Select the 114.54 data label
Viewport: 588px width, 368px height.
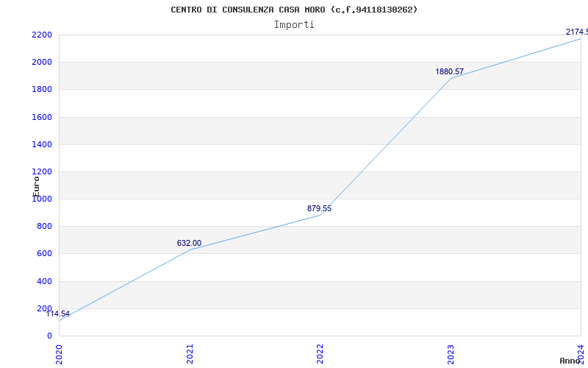[58, 314]
